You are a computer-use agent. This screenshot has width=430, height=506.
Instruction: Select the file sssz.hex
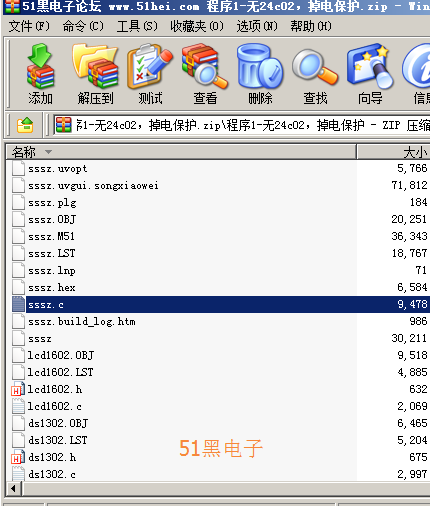pos(52,287)
